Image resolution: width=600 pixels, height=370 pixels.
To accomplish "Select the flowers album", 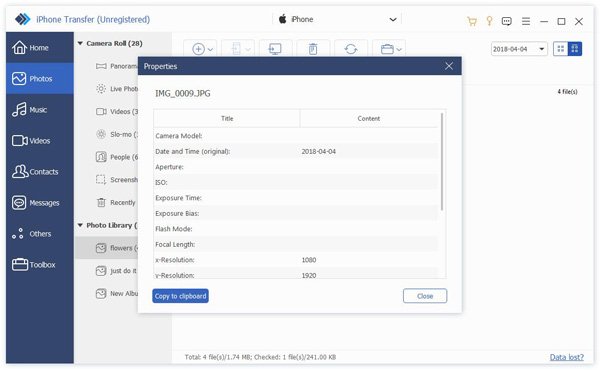I will 106,248.
